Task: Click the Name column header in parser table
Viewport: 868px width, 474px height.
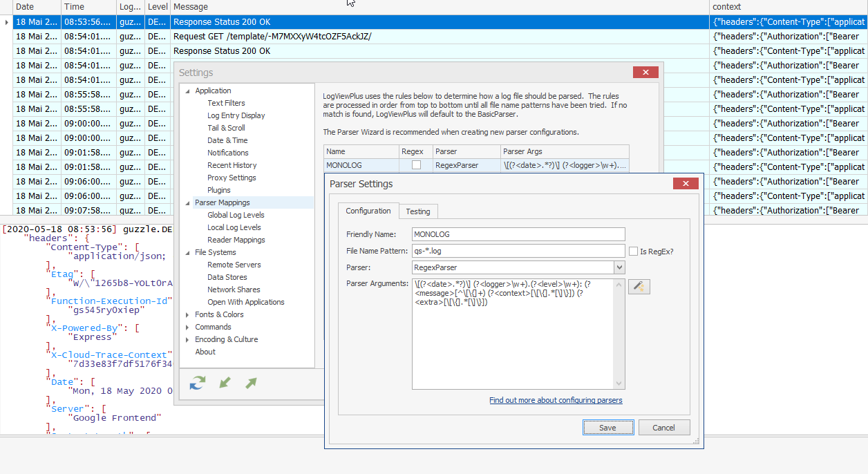Action: coord(361,151)
